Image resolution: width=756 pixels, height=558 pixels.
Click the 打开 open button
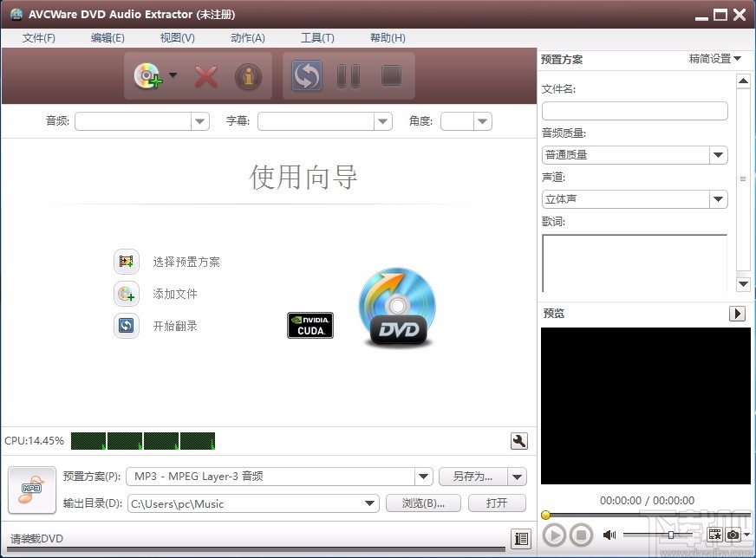click(496, 503)
